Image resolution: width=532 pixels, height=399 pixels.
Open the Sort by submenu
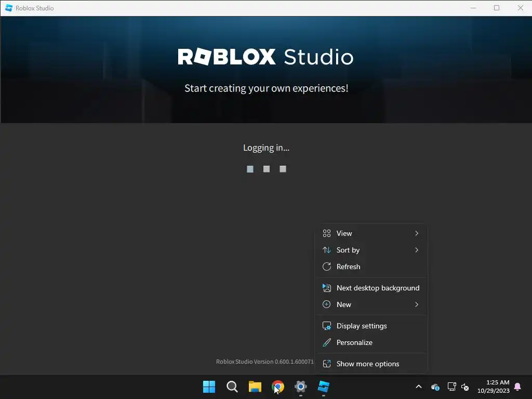[x=371, y=250]
